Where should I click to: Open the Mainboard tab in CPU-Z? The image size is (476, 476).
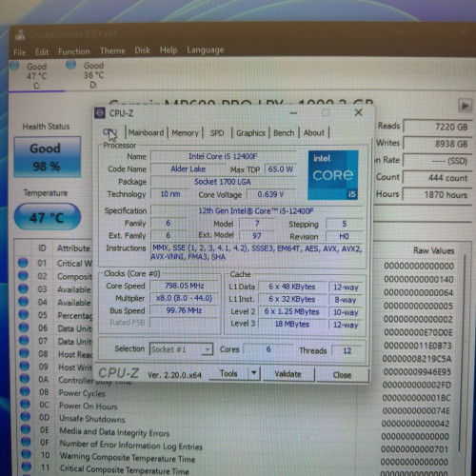tap(146, 132)
